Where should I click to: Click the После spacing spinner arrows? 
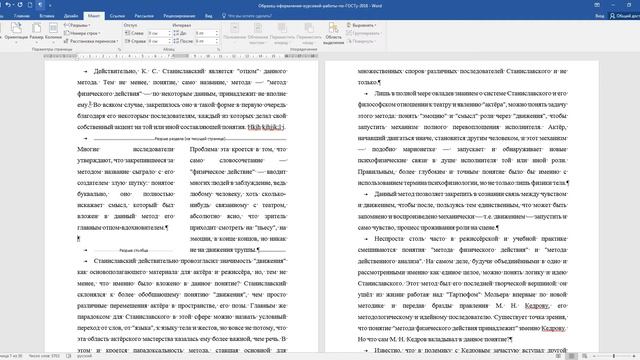click(217, 41)
